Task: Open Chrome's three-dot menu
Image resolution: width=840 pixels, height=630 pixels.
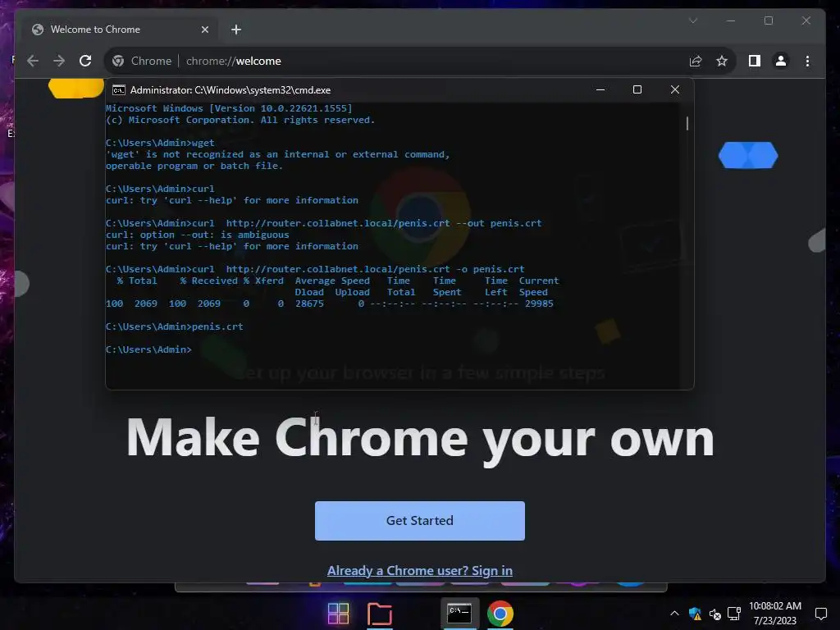Action: coord(807,61)
